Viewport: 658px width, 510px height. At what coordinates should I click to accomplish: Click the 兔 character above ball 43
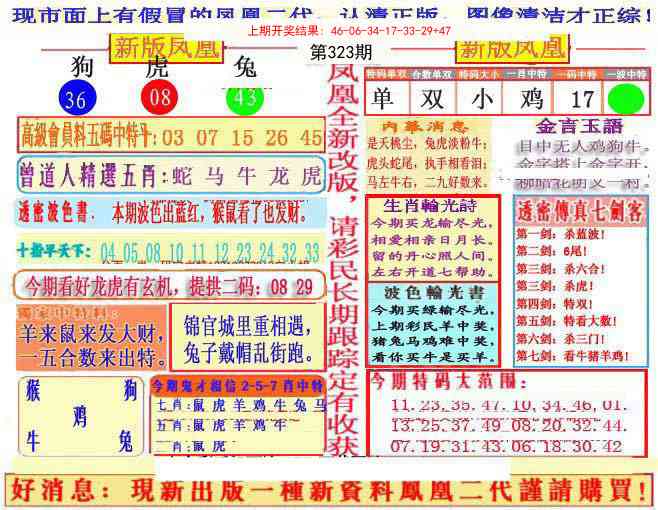(x=245, y=68)
